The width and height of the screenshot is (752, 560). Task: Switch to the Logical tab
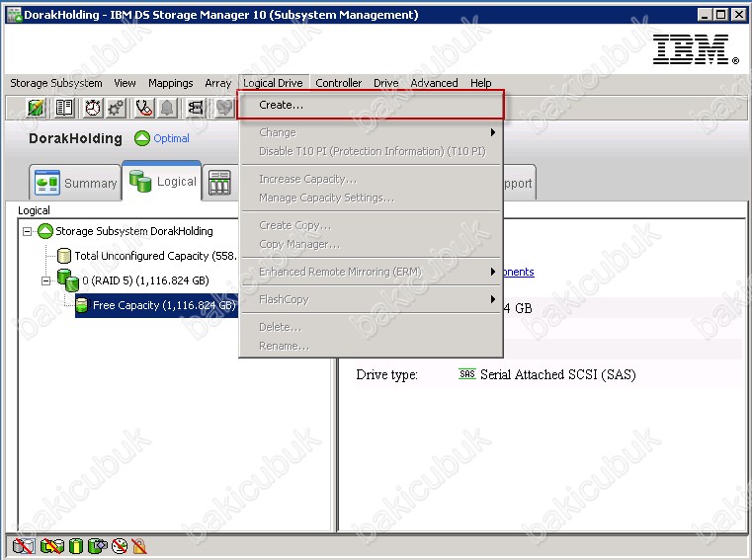pyautogui.click(x=162, y=181)
